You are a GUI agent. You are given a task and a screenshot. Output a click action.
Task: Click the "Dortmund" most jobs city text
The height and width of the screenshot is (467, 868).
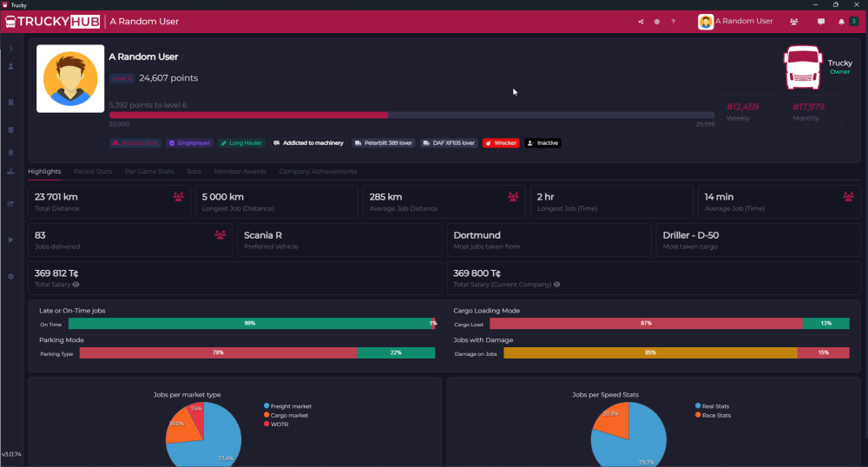tap(477, 235)
